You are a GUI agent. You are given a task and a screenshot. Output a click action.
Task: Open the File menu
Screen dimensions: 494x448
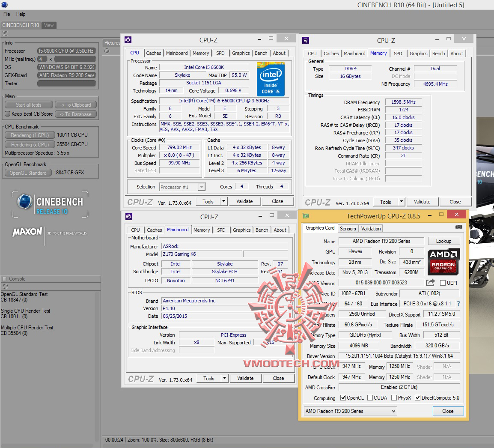click(x=6, y=14)
